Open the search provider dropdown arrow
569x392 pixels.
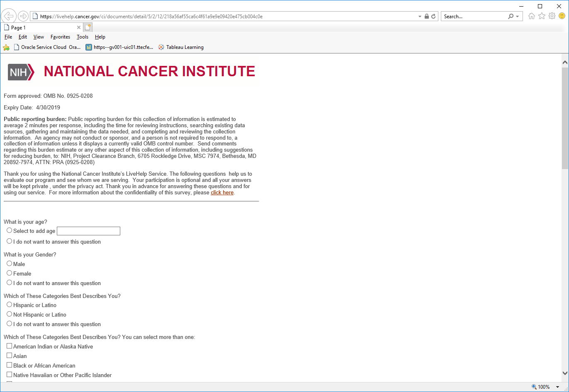pyautogui.click(x=517, y=17)
